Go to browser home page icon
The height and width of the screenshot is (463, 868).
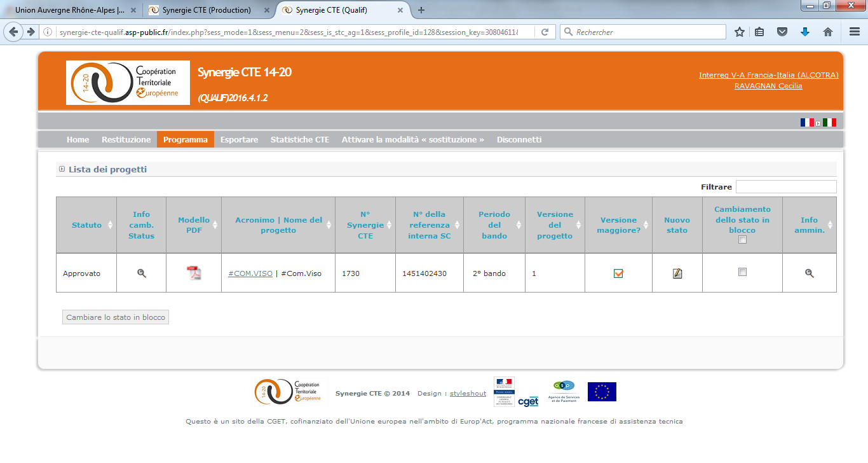pos(827,32)
